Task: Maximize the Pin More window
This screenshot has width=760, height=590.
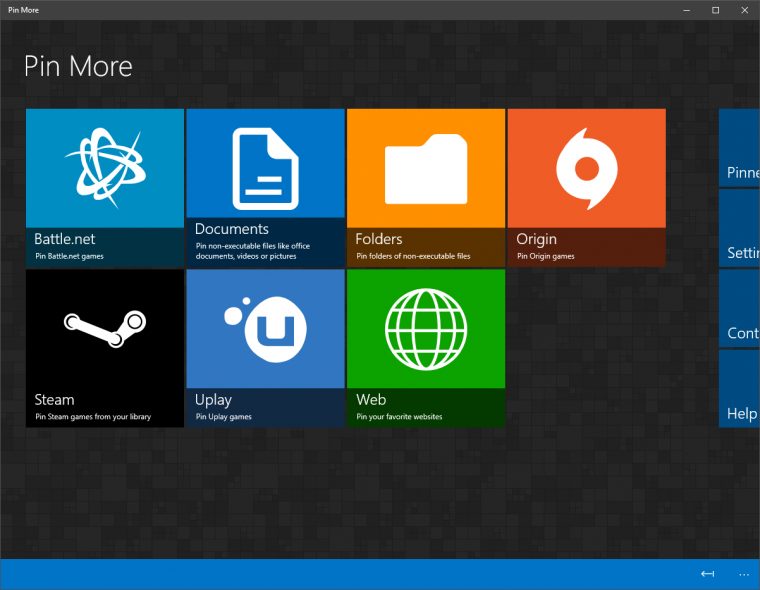Action: pyautogui.click(x=715, y=10)
